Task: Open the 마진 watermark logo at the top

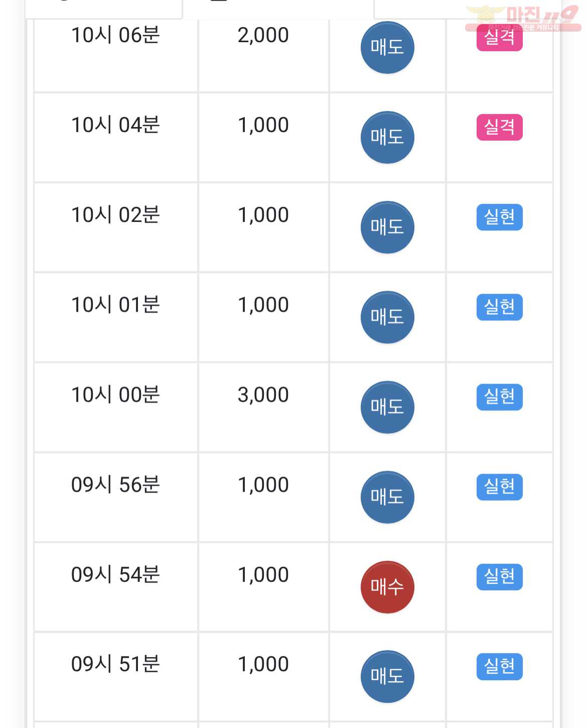Action: tap(523, 18)
